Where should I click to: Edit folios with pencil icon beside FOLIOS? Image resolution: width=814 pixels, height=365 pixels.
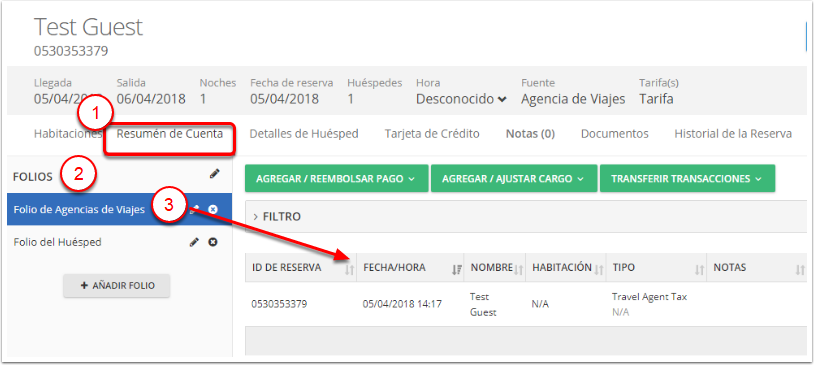point(214,175)
